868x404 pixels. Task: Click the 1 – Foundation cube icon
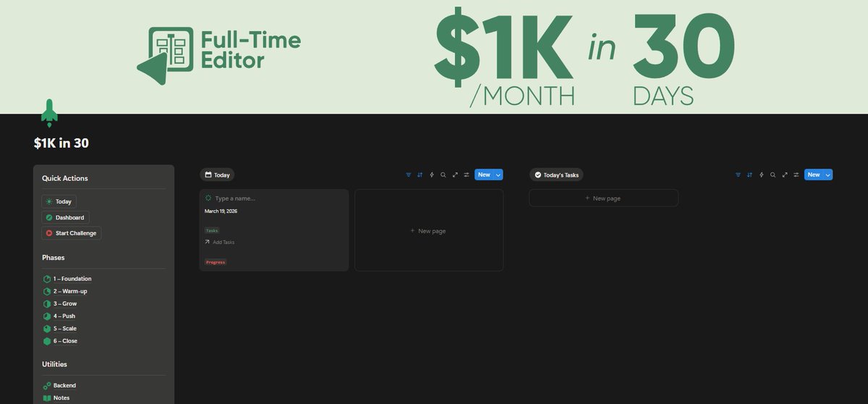(47, 279)
